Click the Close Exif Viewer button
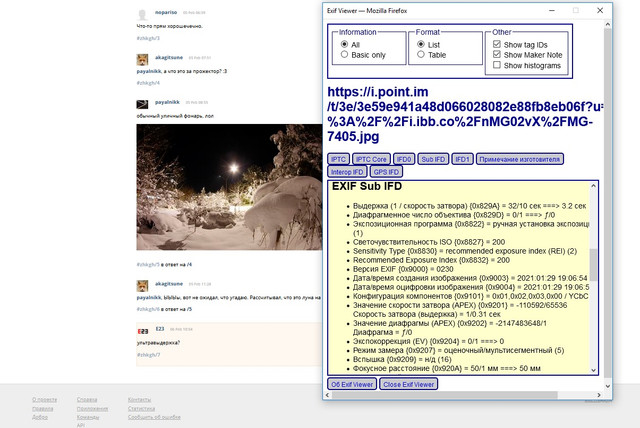 (409, 384)
